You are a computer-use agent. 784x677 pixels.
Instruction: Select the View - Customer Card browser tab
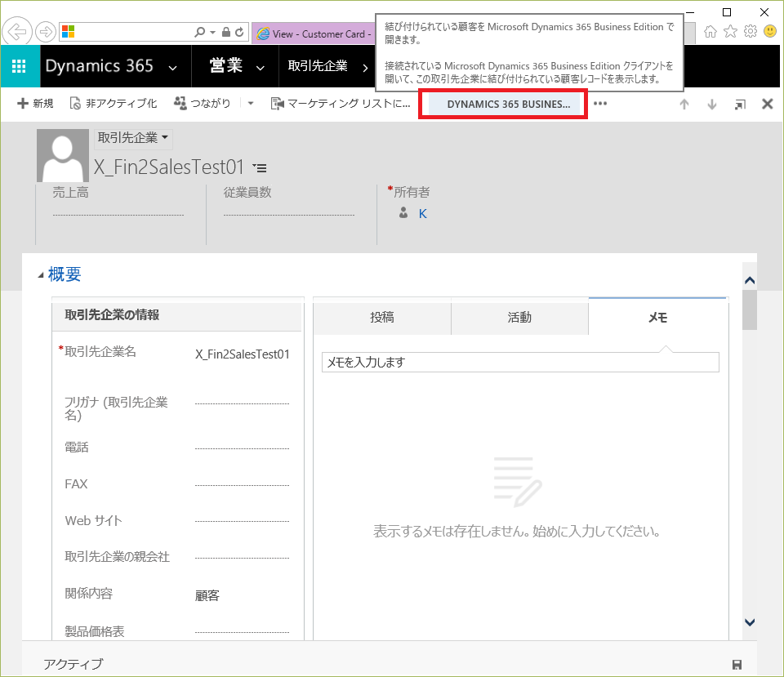tap(314, 33)
